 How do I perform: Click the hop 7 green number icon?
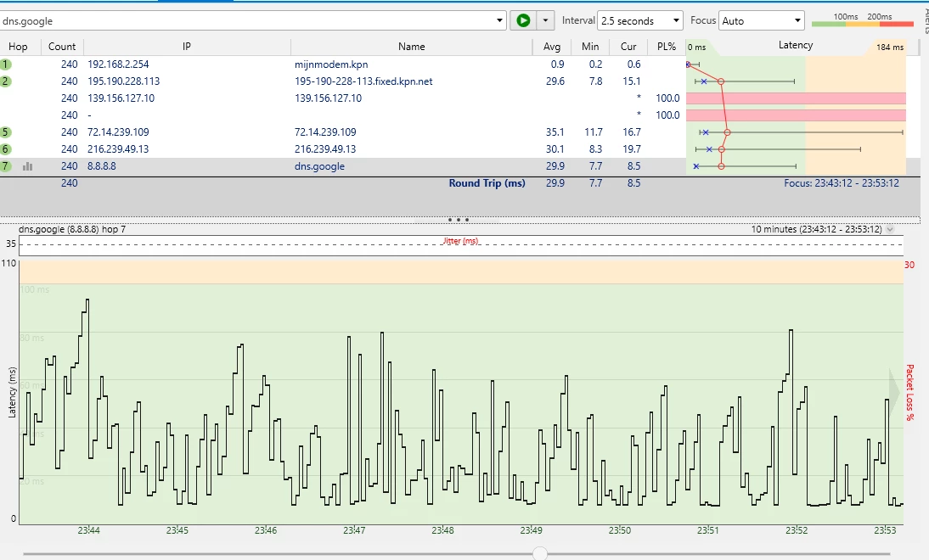(x=6, y=166)
